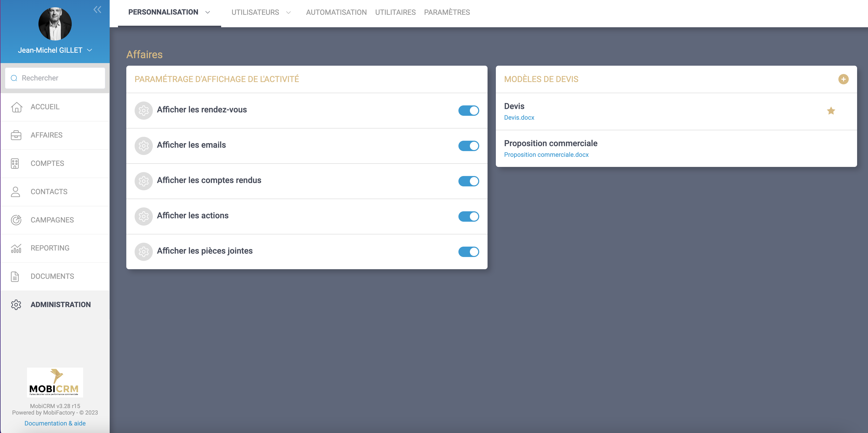Toggle off Afficher les emails

coord(468,146)
